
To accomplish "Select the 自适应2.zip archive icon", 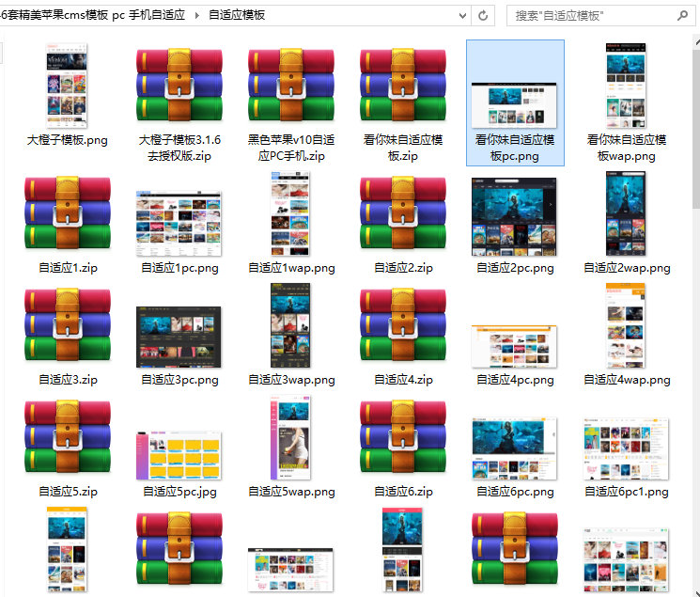I will click(x=403, y=212).
